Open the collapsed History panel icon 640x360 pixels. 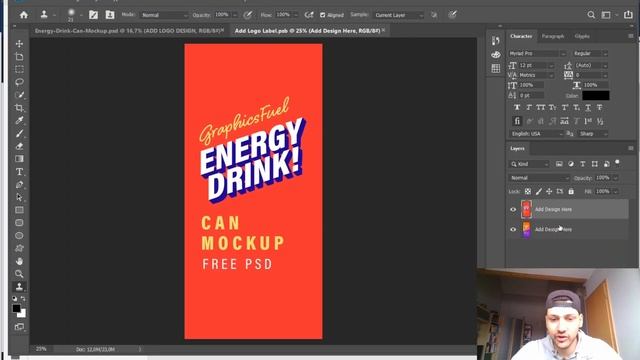coord(496,40)
